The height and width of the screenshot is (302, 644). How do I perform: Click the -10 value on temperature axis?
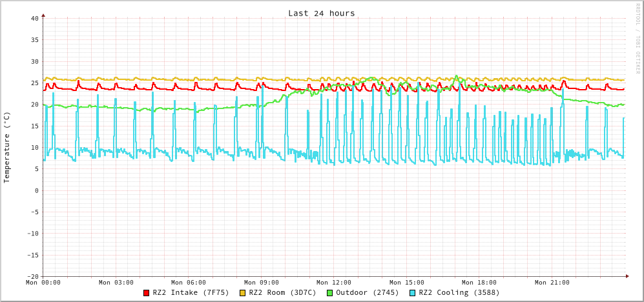pyautogui.click(x=32, y=234)
